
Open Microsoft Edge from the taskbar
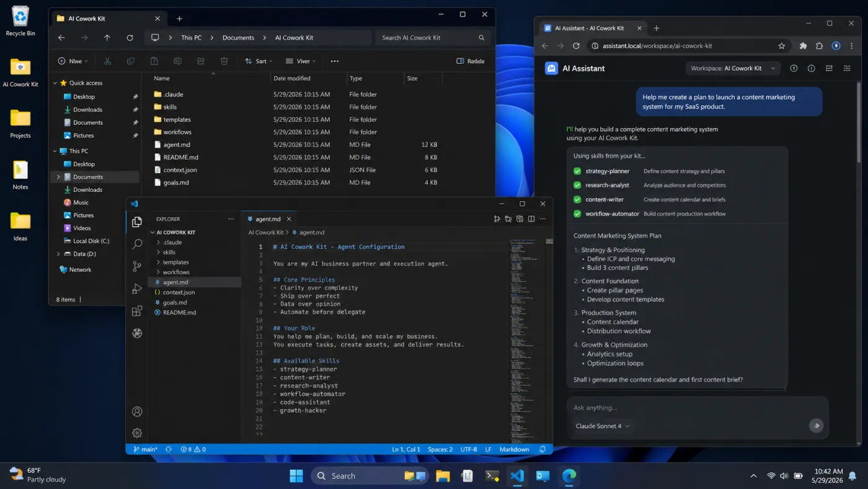pos(569,476)
